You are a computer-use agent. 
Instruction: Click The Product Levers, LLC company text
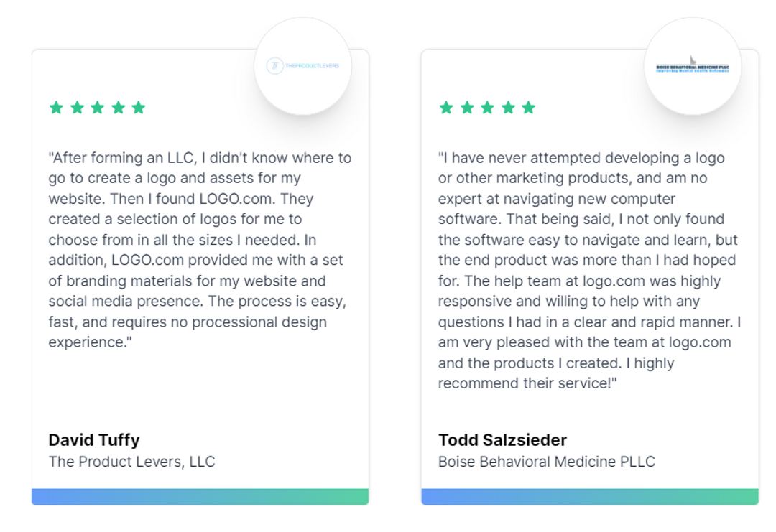pyautogui.click(x=131, y=462)
